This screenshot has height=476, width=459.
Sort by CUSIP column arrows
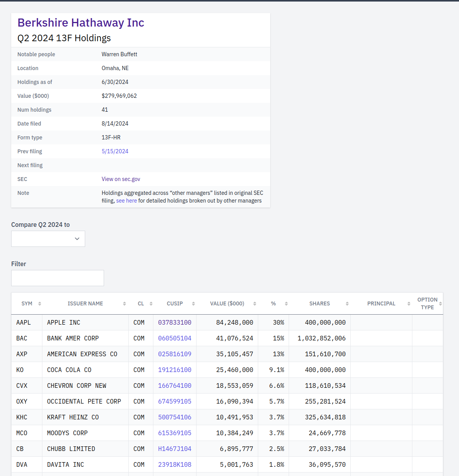pos(193,304)
